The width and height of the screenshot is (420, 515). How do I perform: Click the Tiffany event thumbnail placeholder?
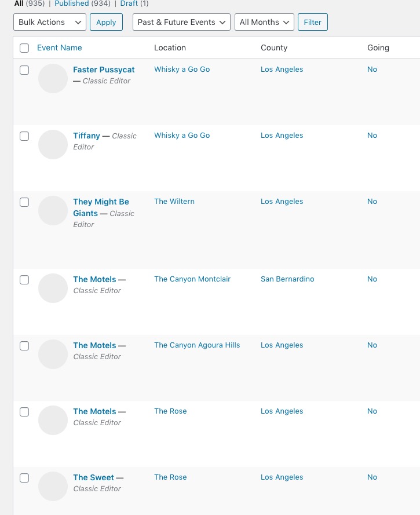(53, 144)
